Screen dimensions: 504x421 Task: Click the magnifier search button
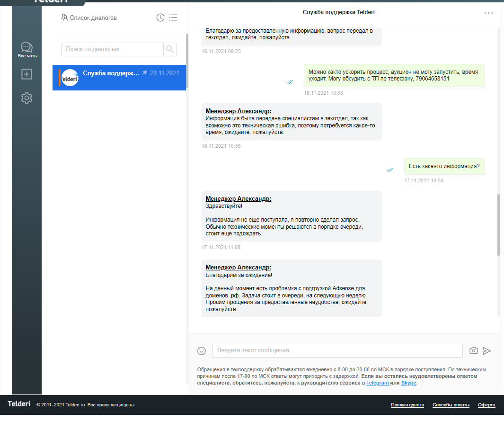(x=170, y=49)
